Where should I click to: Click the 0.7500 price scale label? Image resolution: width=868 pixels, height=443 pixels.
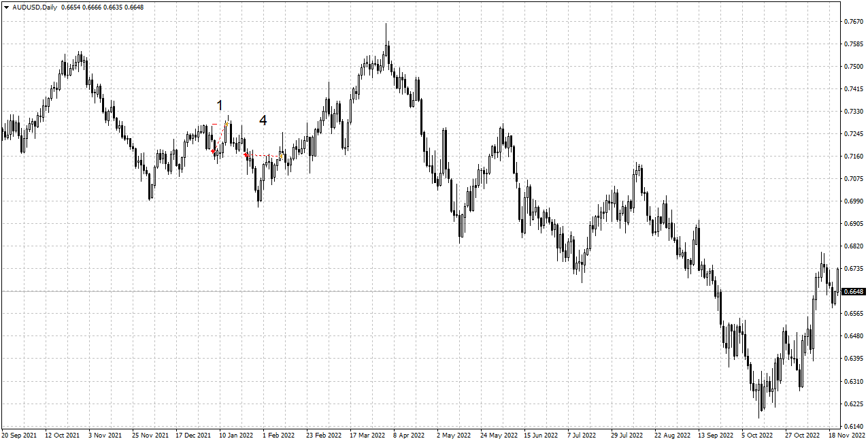tap(854, 67)
